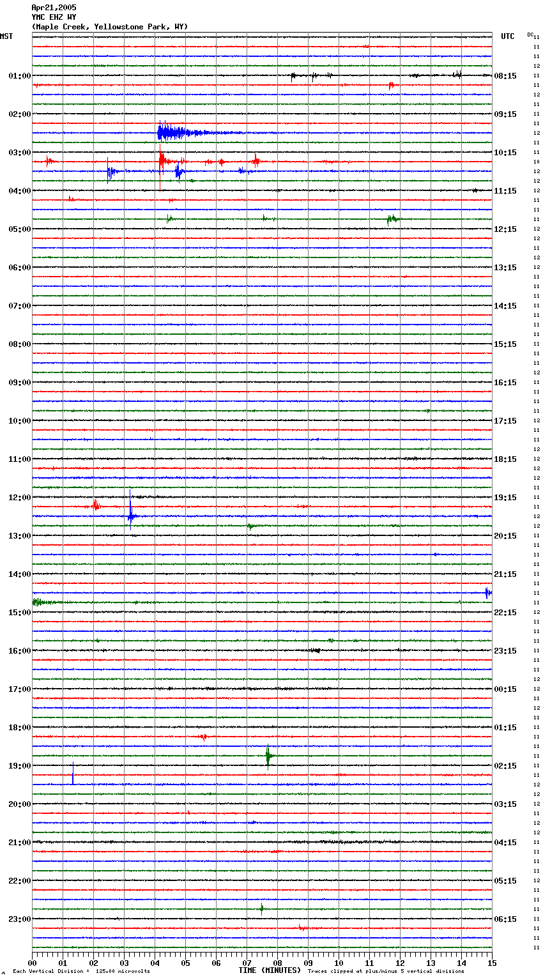
Task: Select the 01:00 MST time label
Action: [x=19, y=76]
